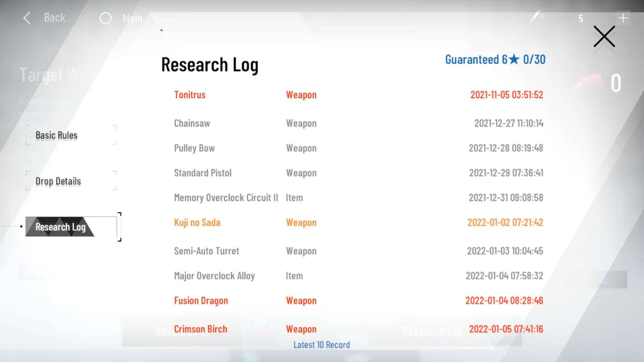
Task: Click the star in Guaranteed 6★ counter
Action: (x=514, y=60)
